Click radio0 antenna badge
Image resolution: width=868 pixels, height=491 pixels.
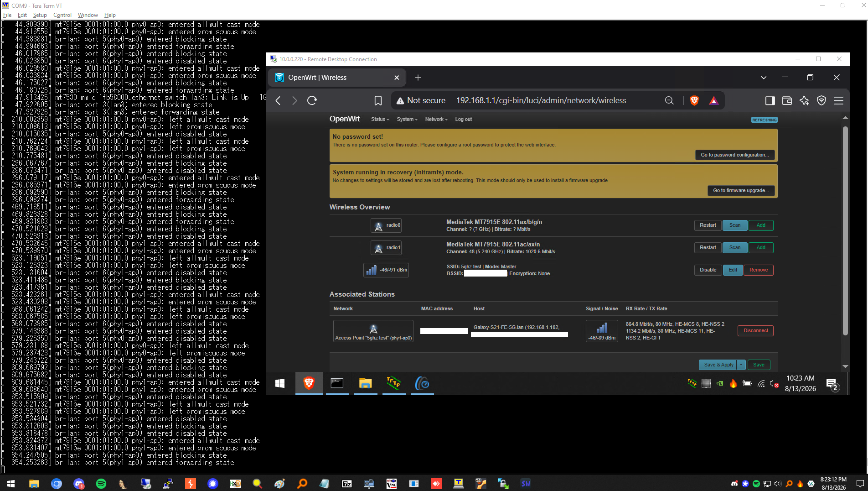click(387, 225)
